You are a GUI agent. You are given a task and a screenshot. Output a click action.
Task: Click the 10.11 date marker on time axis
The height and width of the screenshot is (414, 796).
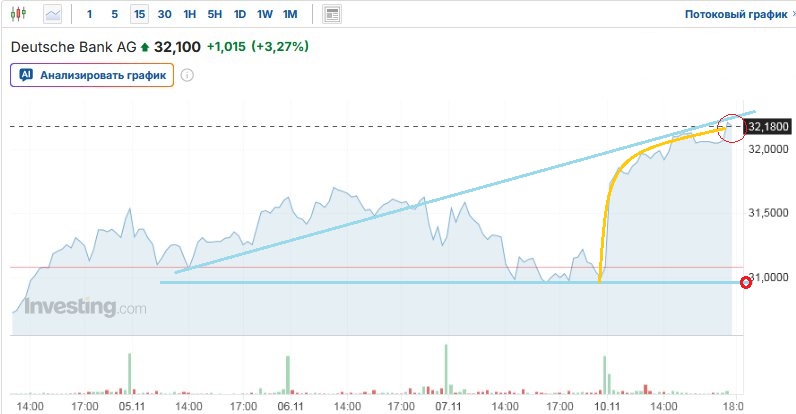604,407
